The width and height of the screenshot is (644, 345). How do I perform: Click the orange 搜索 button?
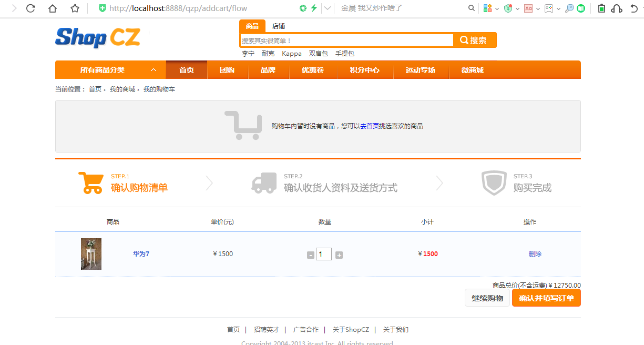[x=474, y=40]
